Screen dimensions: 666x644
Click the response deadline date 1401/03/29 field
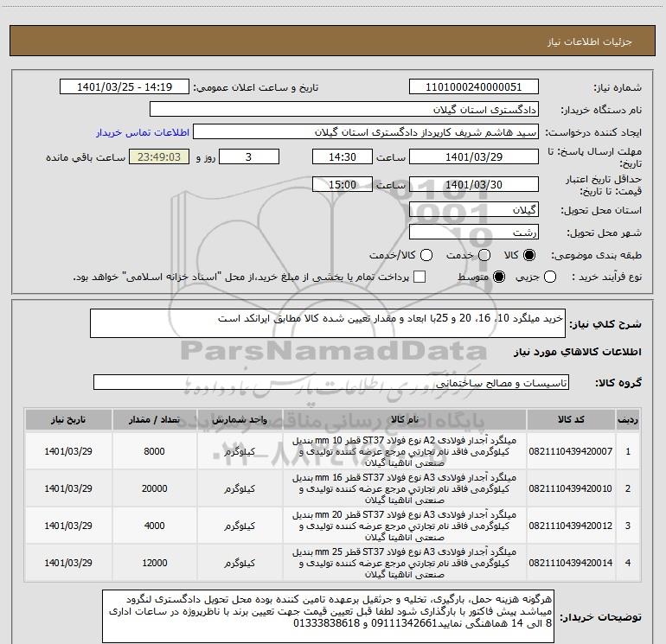pos(474,156)
